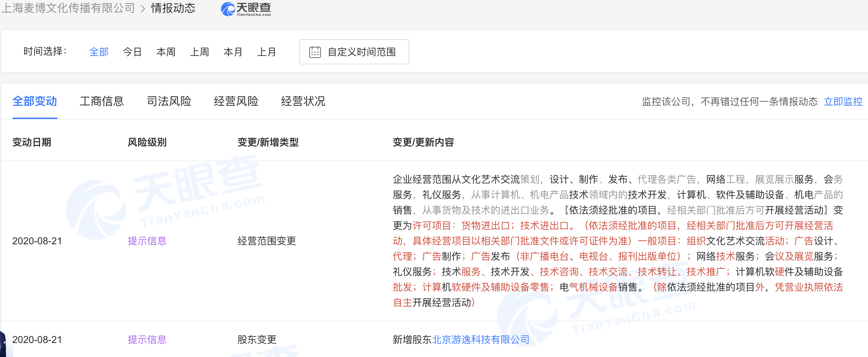Open 自定义时间范围 date picker
The image size is (868, 357).
354,52
